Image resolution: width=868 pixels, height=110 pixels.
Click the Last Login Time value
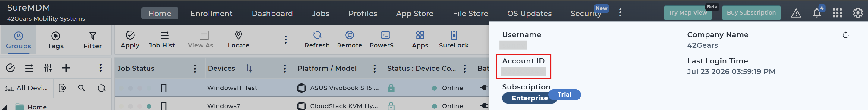tap(731, 72)
